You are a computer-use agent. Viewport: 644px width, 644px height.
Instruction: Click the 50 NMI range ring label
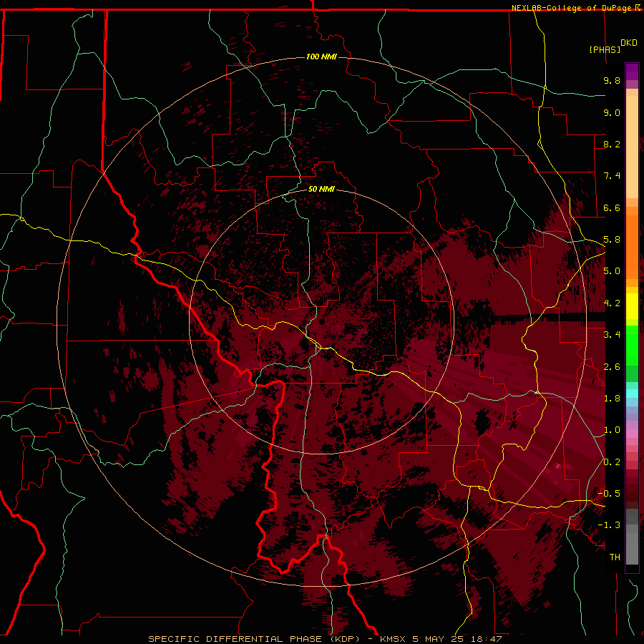coord(321,190)
